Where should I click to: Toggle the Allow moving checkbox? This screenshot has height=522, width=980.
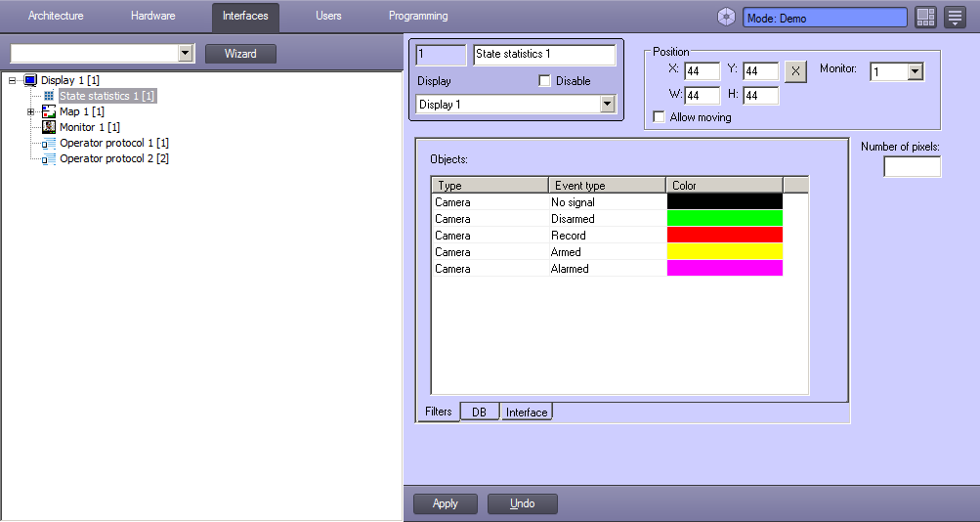click(x=660, y=117)
